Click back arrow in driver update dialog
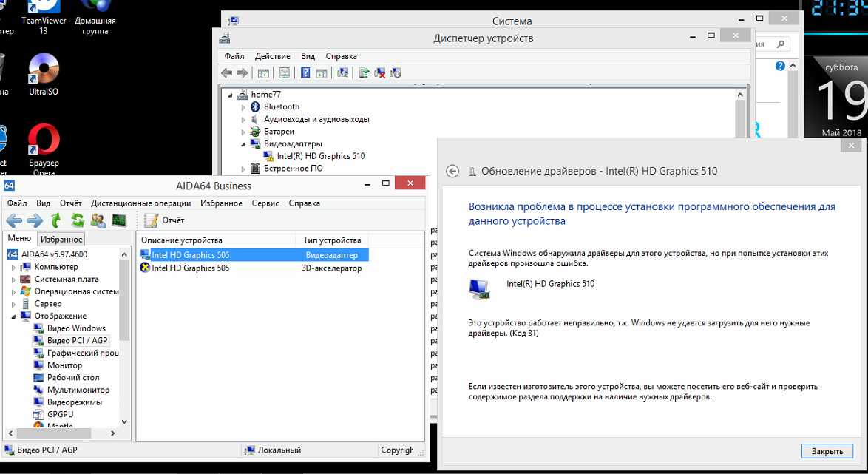The height and width of the screenshot is (474, 868). tap(453, 171)
